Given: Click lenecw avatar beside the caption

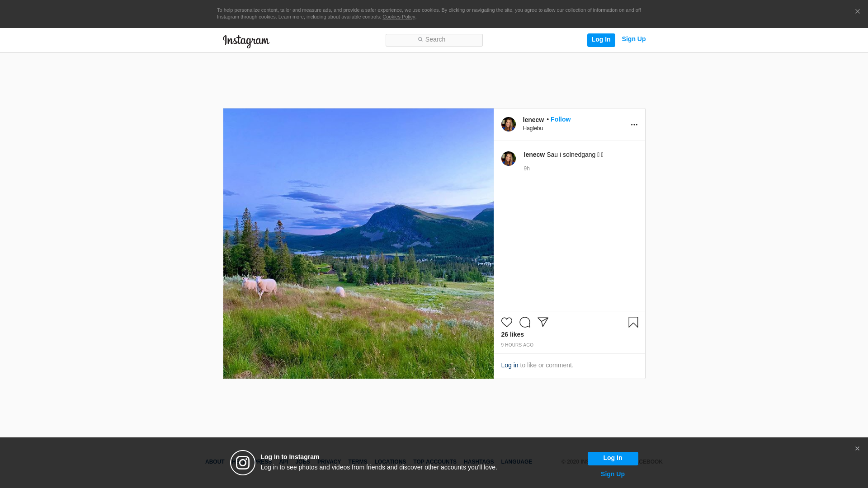Looking at the screenshot, I should 508,159.
